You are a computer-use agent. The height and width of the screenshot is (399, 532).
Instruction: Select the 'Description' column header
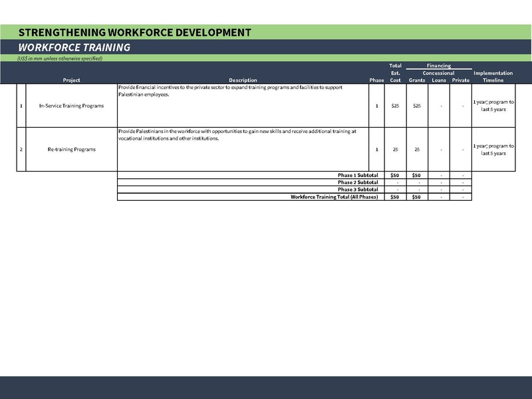[x=242, y=80]
